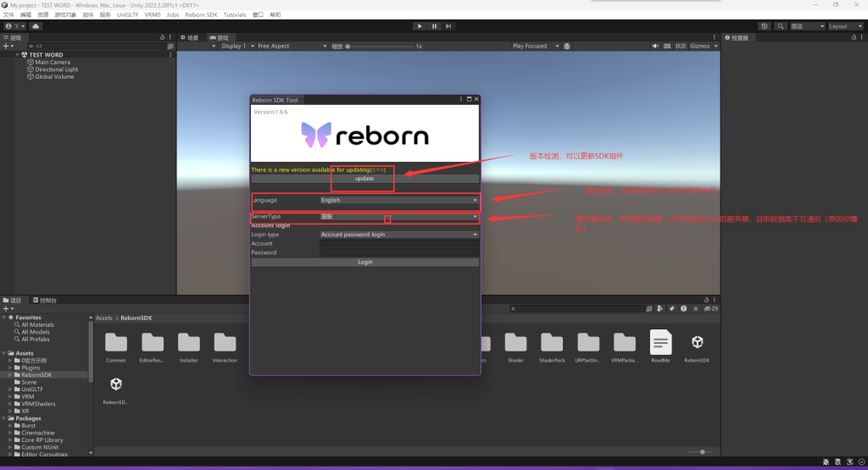Open the Language dropdown set to English
This screenshot has width=868, height=470.
[398, 201]
